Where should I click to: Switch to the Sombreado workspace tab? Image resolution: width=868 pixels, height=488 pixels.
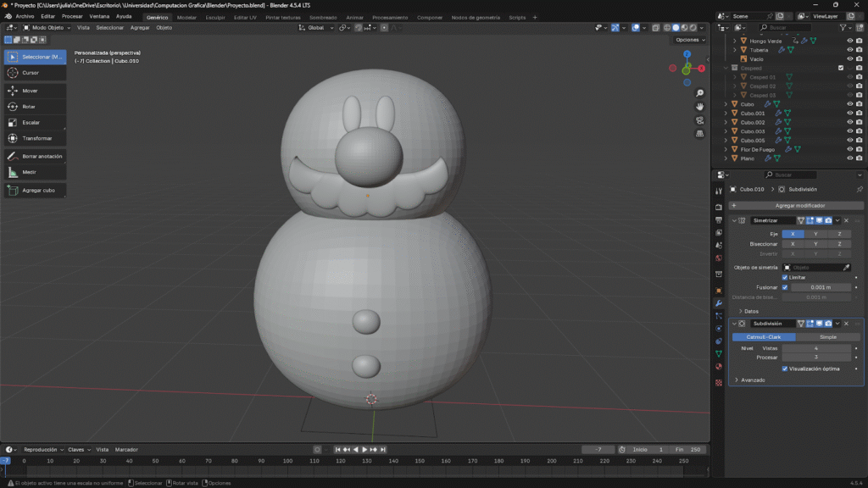point(322,17)
